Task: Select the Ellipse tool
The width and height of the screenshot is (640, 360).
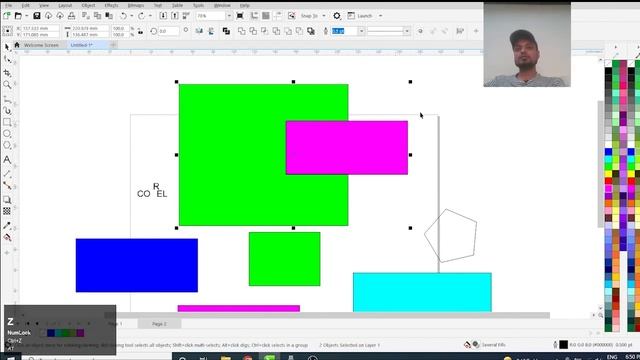Action: tap(7, 134)
